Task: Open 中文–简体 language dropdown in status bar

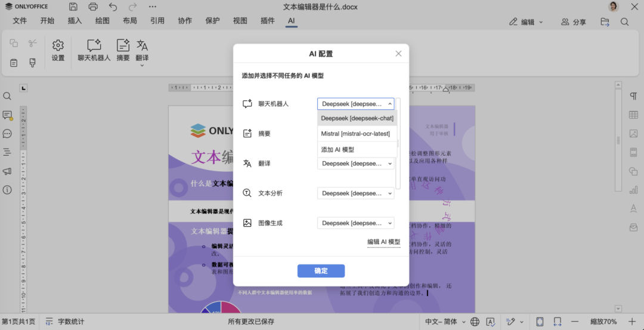Action: (445, 322)
